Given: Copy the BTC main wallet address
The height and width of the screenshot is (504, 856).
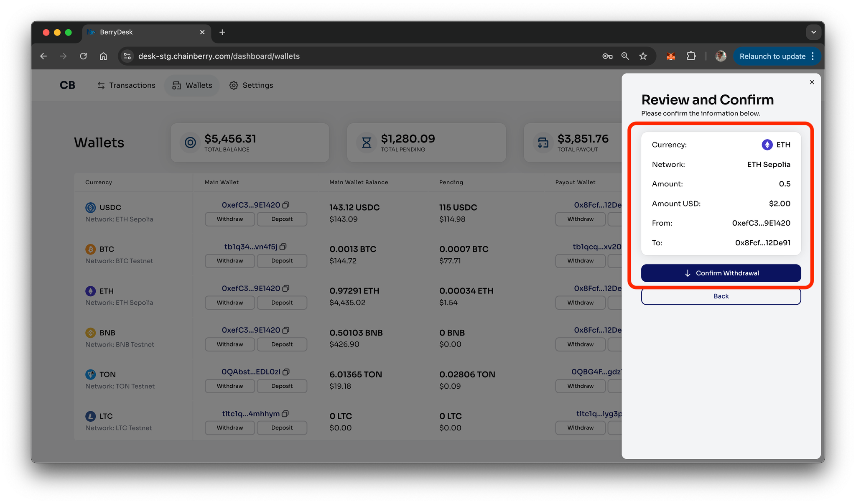Looking at the screenshot, I should pyautogui.click(x=283, y=247).
